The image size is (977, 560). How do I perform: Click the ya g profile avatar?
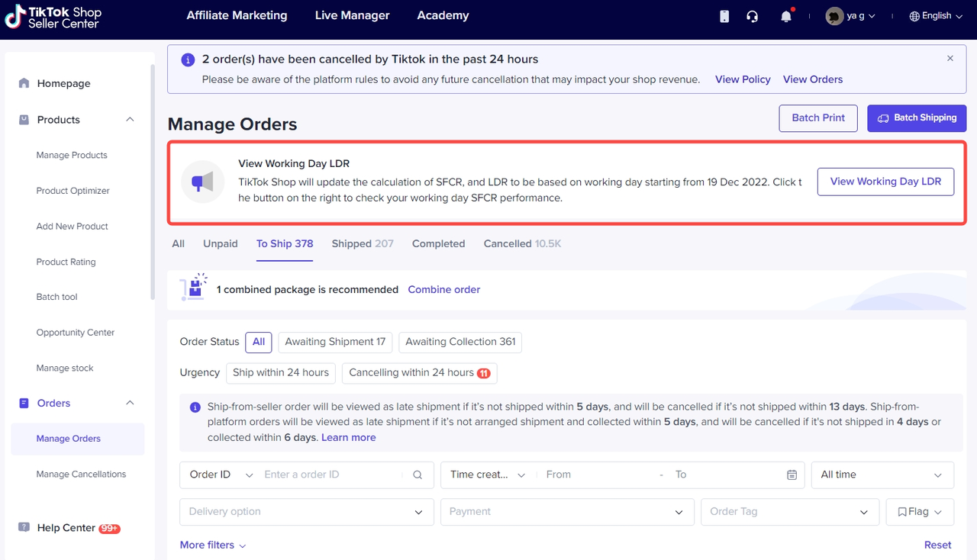coord(834,16)
